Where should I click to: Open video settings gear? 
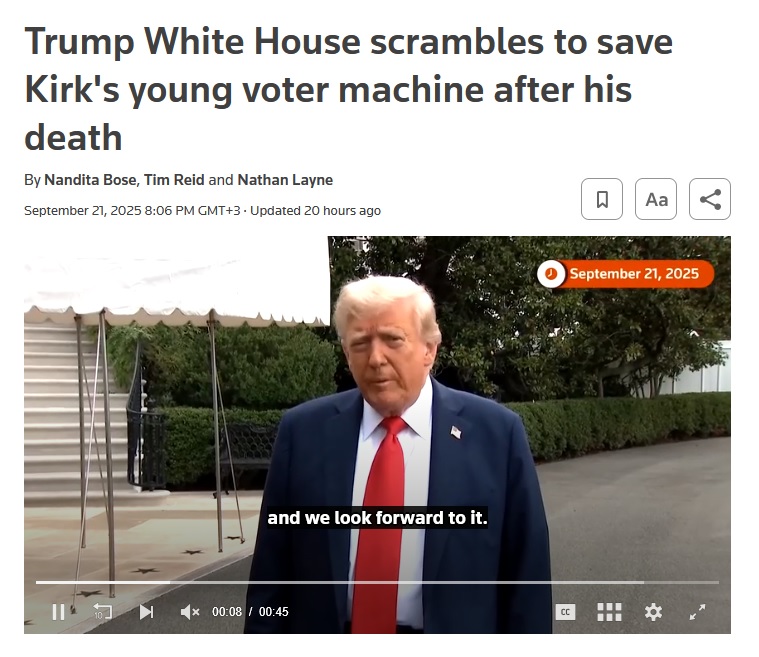[x=653, y=612]
